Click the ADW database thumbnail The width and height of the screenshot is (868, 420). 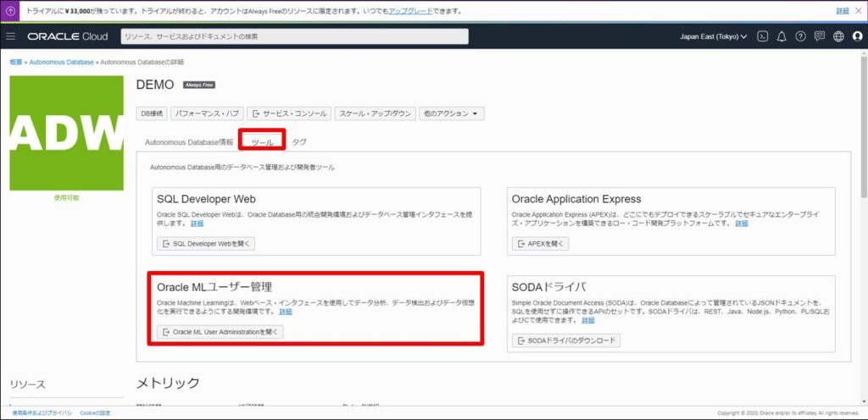click(66, 133)
